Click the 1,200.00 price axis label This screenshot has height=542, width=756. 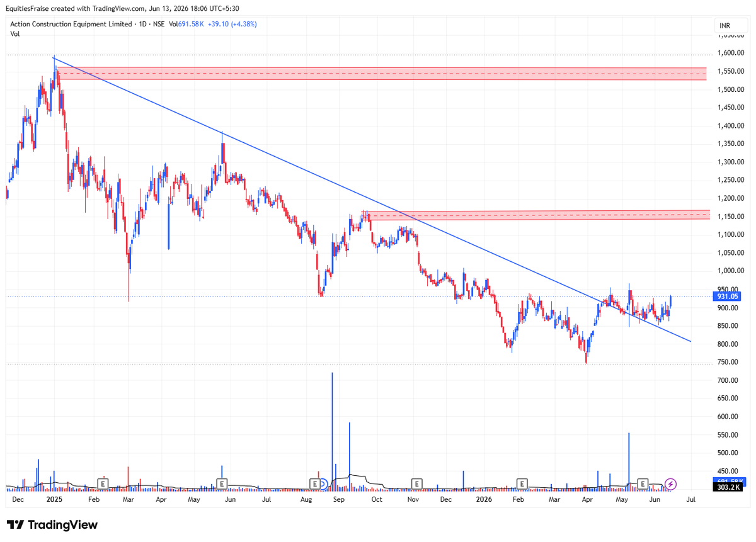click(731, 198)
